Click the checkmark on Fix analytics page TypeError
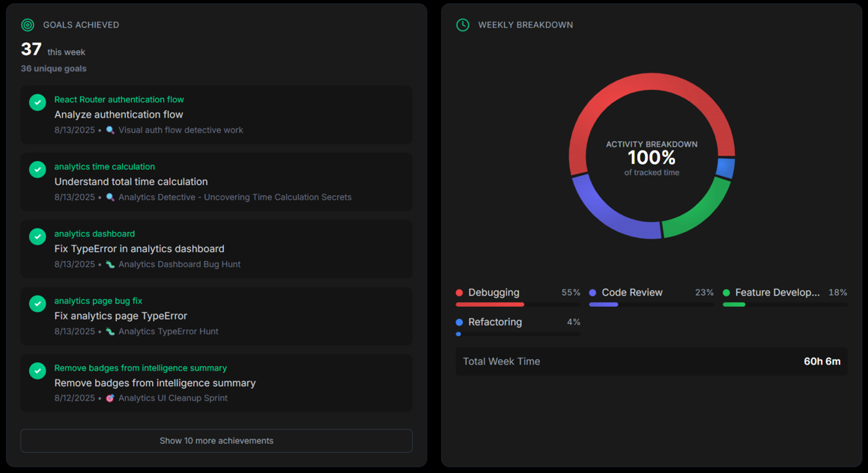868x473 pixels. coord(37,303)
